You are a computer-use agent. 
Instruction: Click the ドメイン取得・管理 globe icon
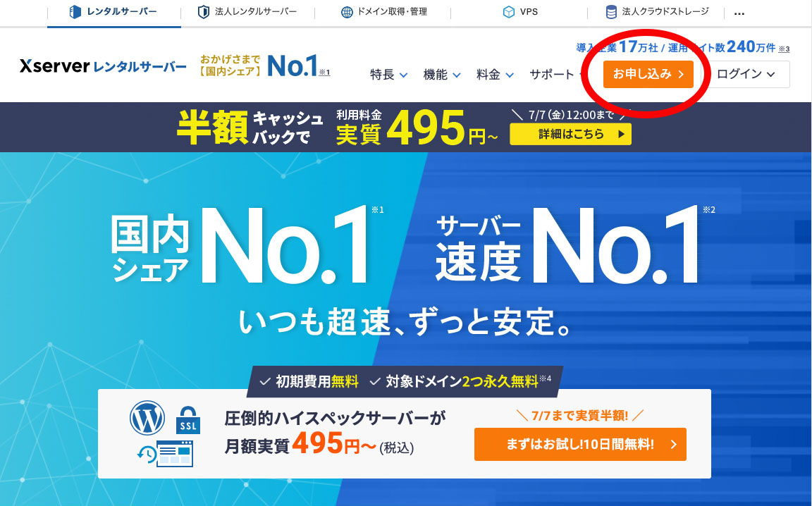[347, 12]
